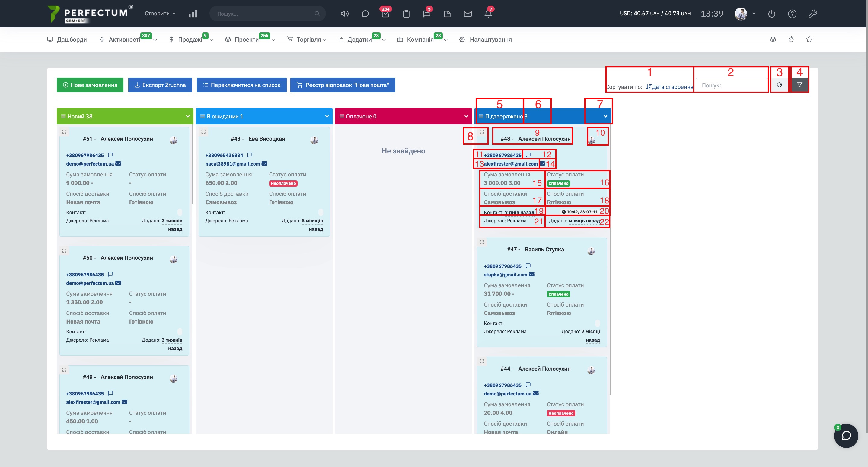868x467 pixels.
Task: Click the clock time 13:39
Action: click(x=712, y=14)
